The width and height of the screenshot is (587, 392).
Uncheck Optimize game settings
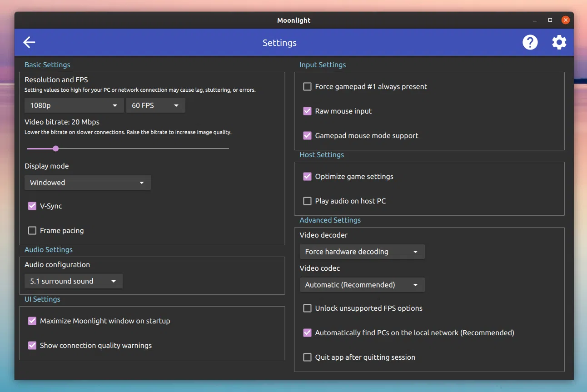tap(308, 176)
